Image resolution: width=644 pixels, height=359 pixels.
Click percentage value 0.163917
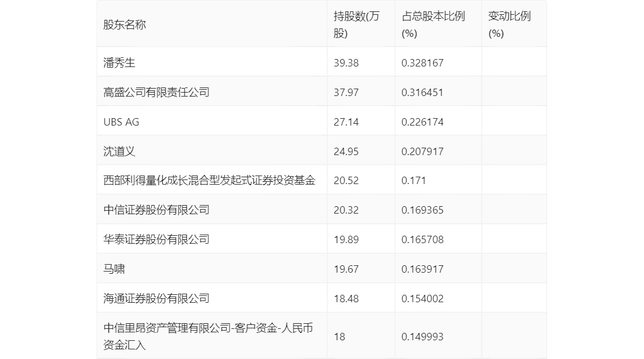tap(423, 269)
